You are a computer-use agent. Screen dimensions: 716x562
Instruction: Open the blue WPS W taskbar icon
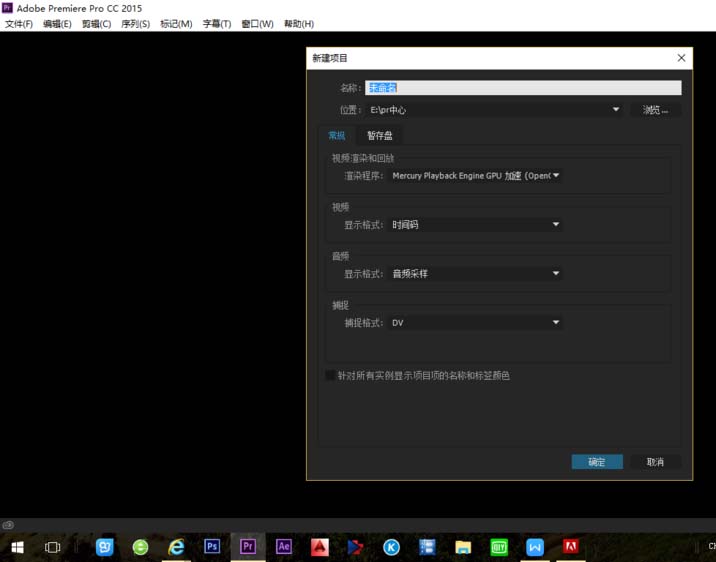pos(535,547)
